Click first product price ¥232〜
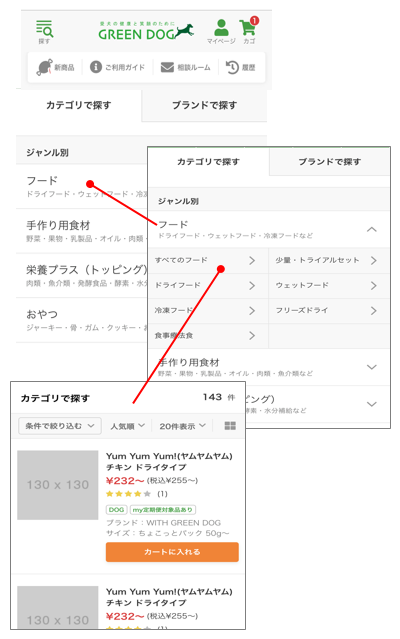Screen dimensions: 400x639 pos(125,481)
